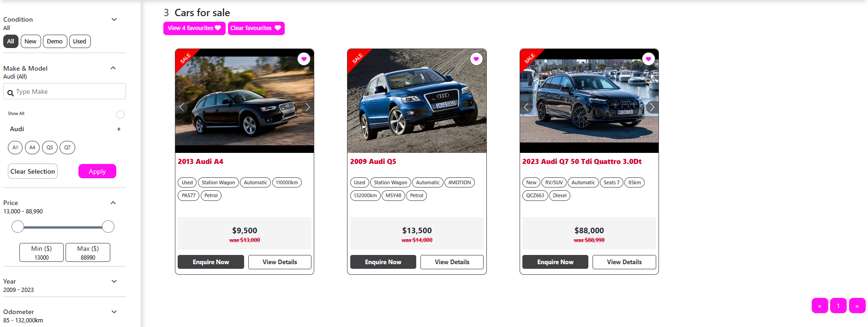View Details for the 2009 Audi Q5
The height and width of the screenshot is (327, 868).
[x=452, y=262]
